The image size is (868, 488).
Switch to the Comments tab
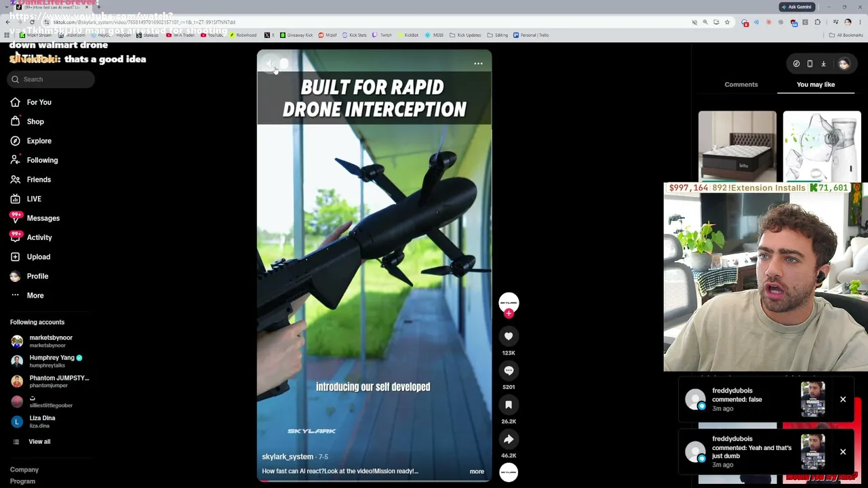741,85
